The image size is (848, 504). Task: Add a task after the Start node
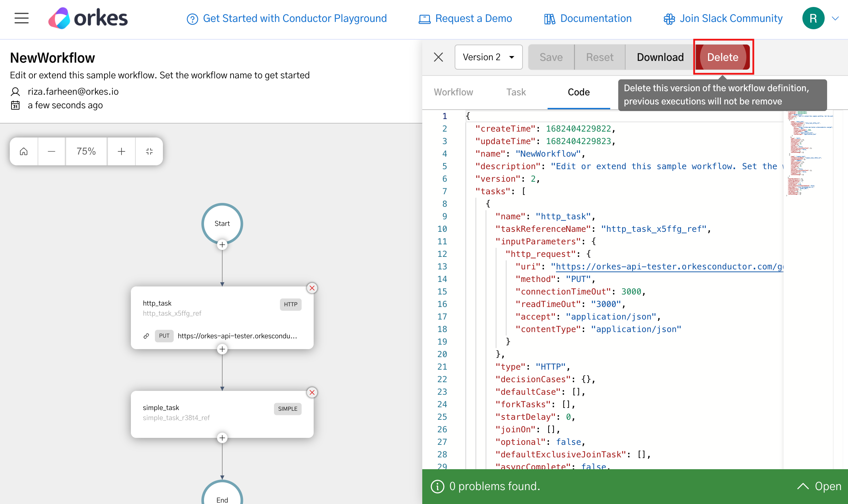tap(222, 245)
